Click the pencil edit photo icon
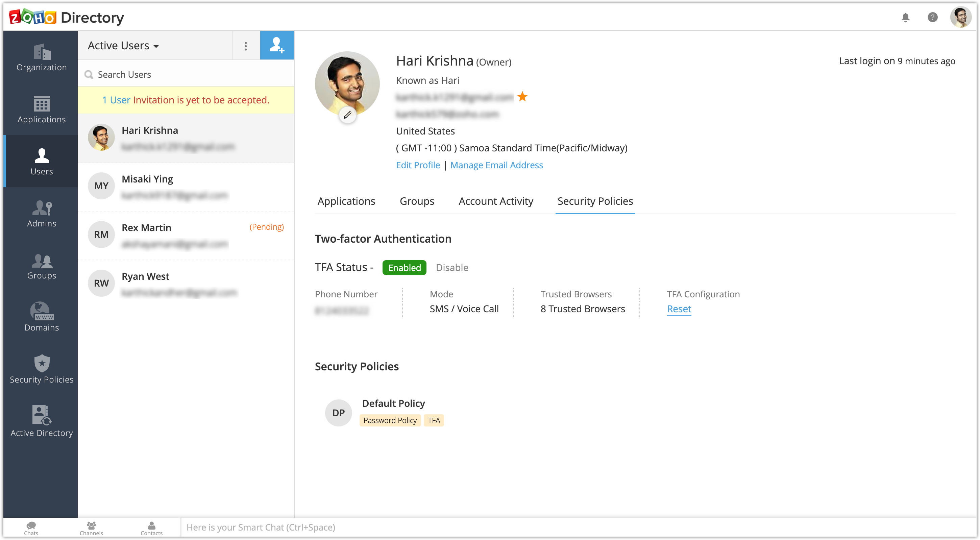This screenshot has height=540, width=980. pos(347,115)
